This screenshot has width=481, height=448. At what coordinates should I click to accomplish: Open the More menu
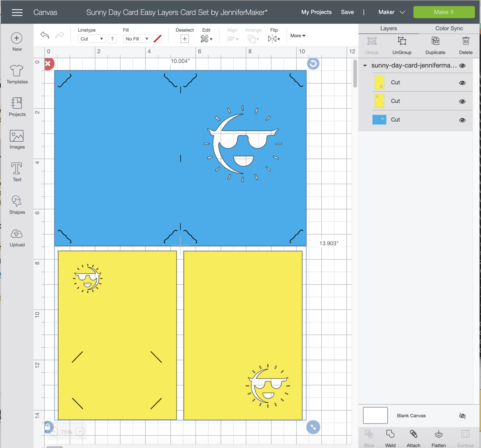click(298, 36)
